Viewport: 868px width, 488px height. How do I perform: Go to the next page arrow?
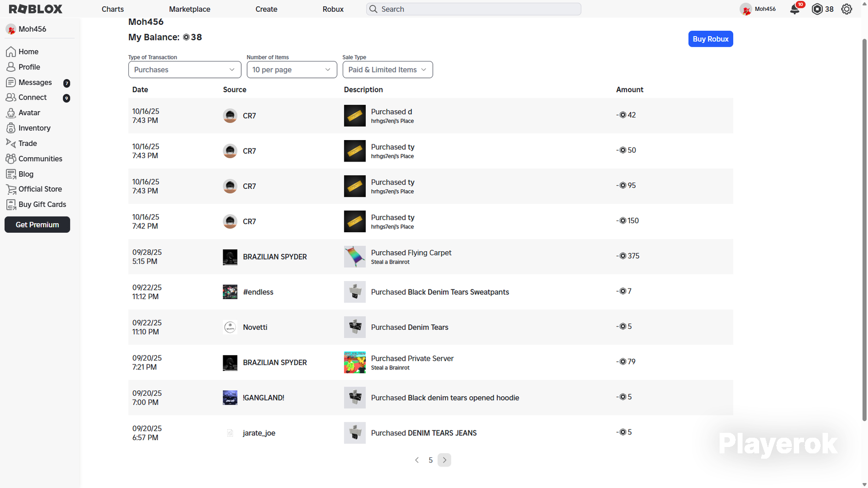[444, 460]
